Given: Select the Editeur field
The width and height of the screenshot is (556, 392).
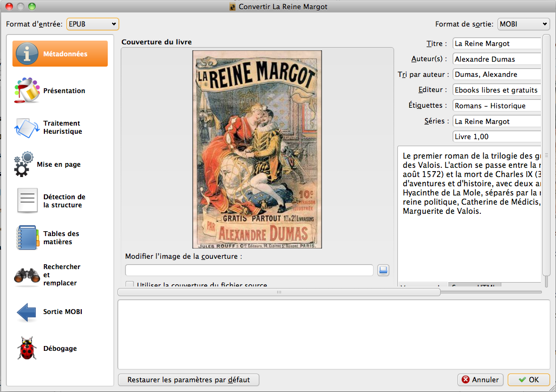Looking at the screenshot, I should (x=497, y=90).
